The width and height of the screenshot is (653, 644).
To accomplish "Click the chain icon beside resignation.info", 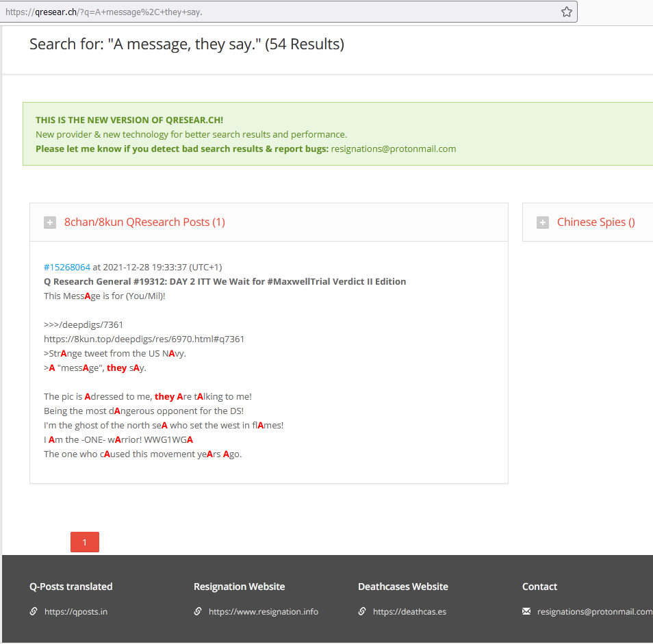I will tap(198, 611).
